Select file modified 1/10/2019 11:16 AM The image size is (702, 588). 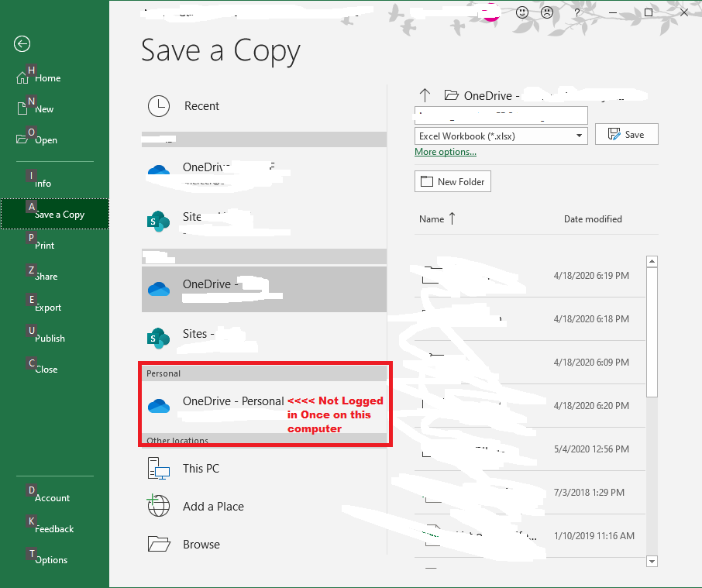coord(530,535)
